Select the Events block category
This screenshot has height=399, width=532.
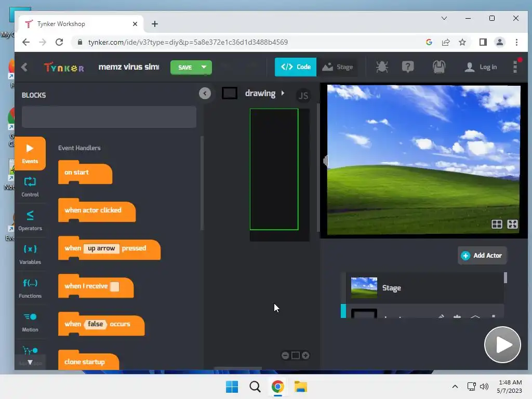pos(30,153)
